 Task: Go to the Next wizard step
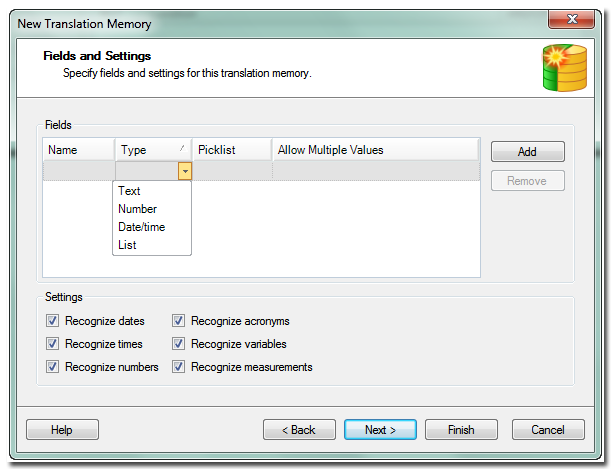point(380,430)
